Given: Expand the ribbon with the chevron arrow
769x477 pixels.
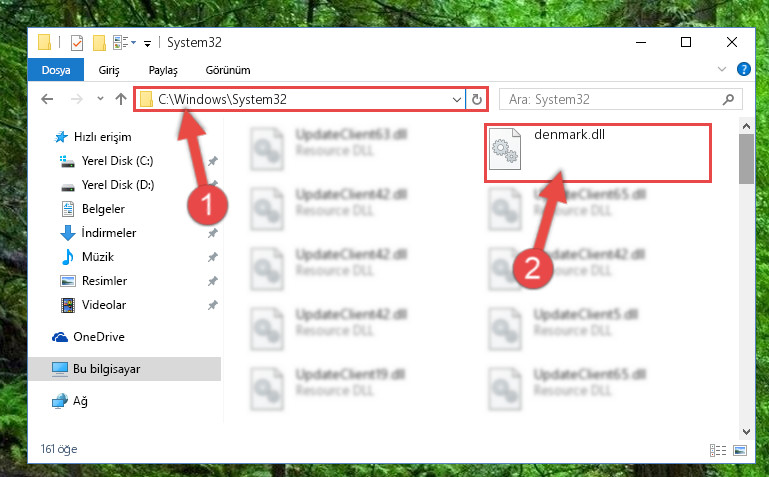Looking at the screenshot, I should click(x=722, y=69).
